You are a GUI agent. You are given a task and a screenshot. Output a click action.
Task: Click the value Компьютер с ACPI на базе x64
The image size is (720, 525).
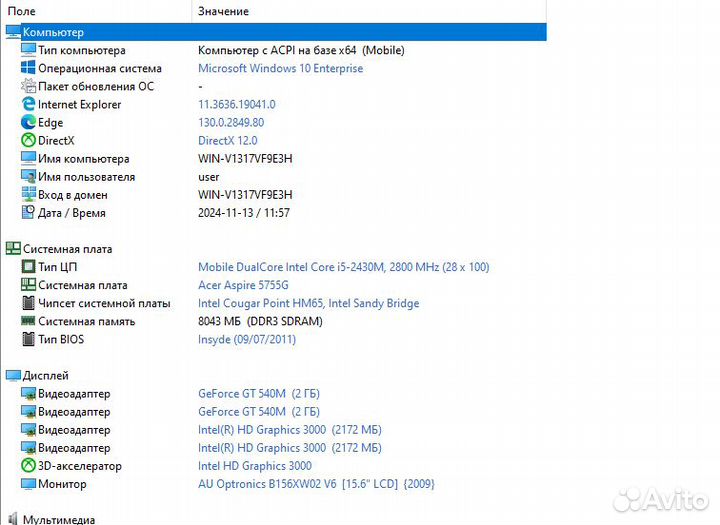[x=277, y=50]
